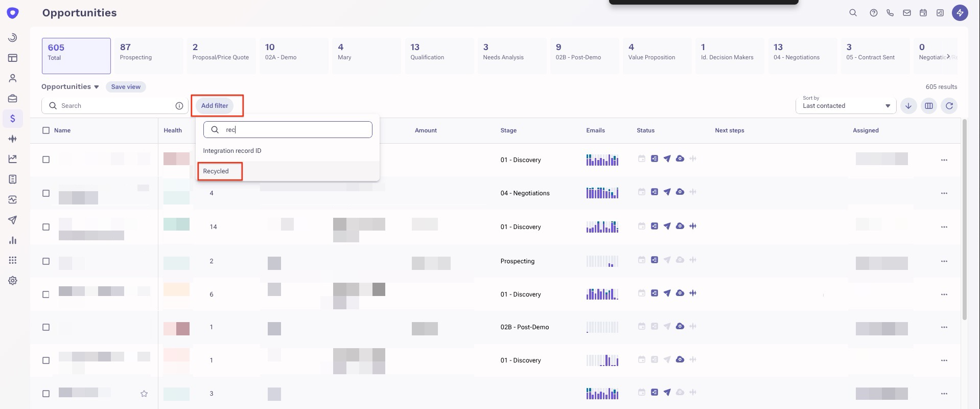
Task: Open more options for Prospecting row
Action: pos(944,261)
